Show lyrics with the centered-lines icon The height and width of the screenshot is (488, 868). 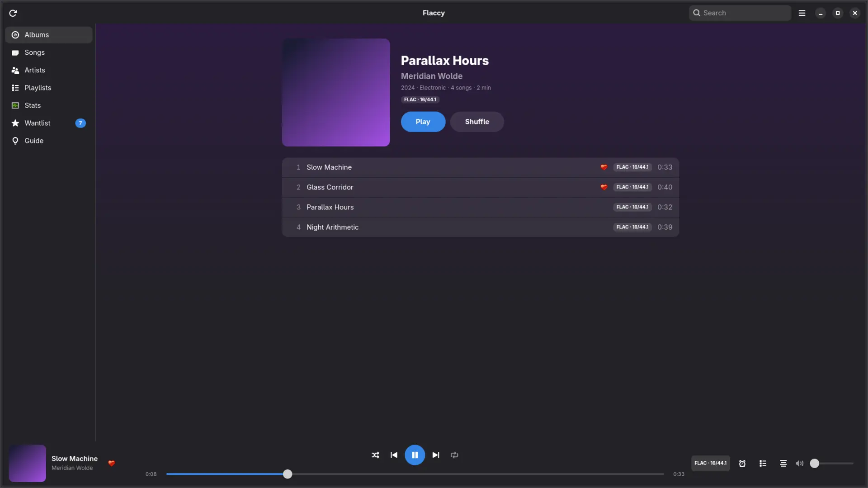tap(783, 464)
